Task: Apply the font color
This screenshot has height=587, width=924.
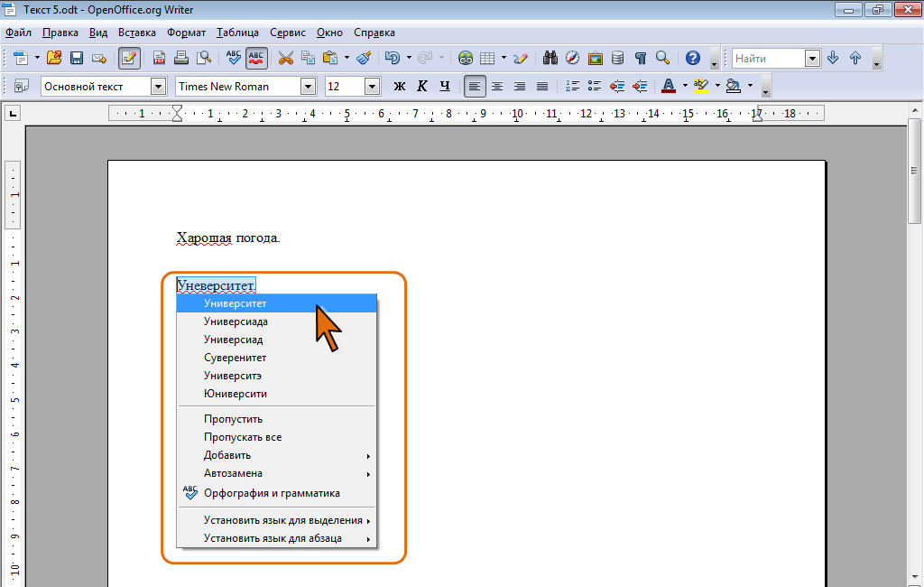Action: click(669, 86)
